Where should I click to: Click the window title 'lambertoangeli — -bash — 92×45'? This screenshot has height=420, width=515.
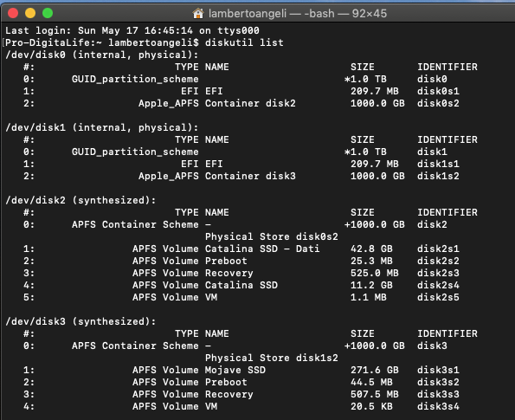coord(298,14)
